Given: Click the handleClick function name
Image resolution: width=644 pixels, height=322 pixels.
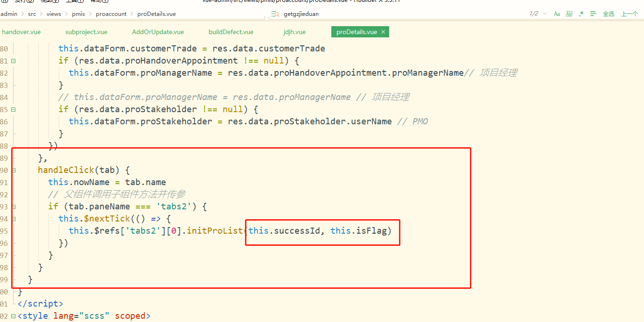Looking at the screenshot, I should point(66,170).
